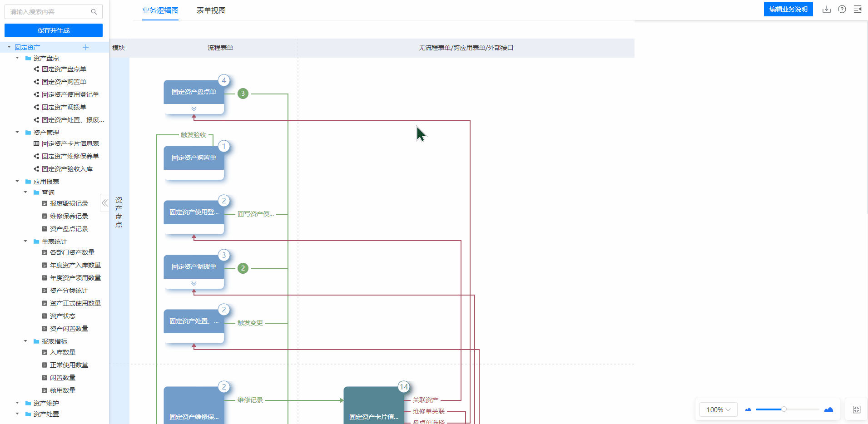Screen dimensions: 868x424
Task: Collapse the 应用报表 folder arrow
Action: 17,181
